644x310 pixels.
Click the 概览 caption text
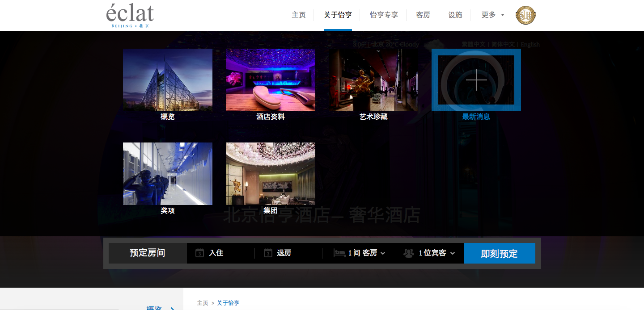pos(168,117)
